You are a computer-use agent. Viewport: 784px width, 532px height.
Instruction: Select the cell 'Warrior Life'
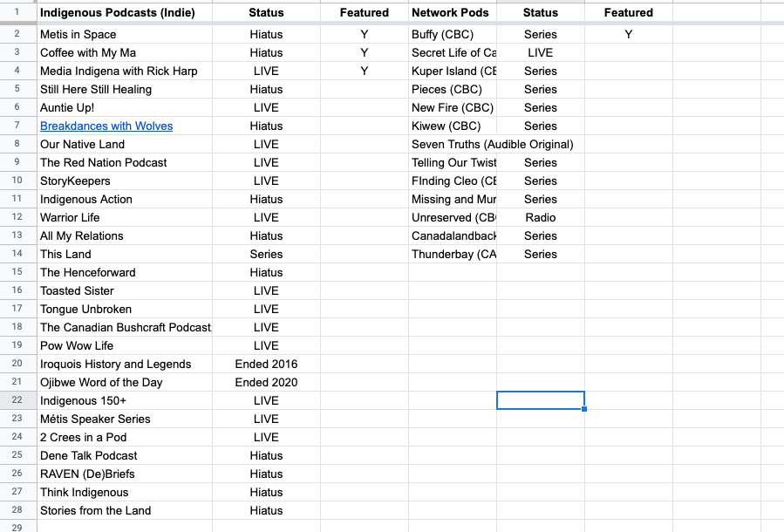pyautogui.click(x=125, y=217)
